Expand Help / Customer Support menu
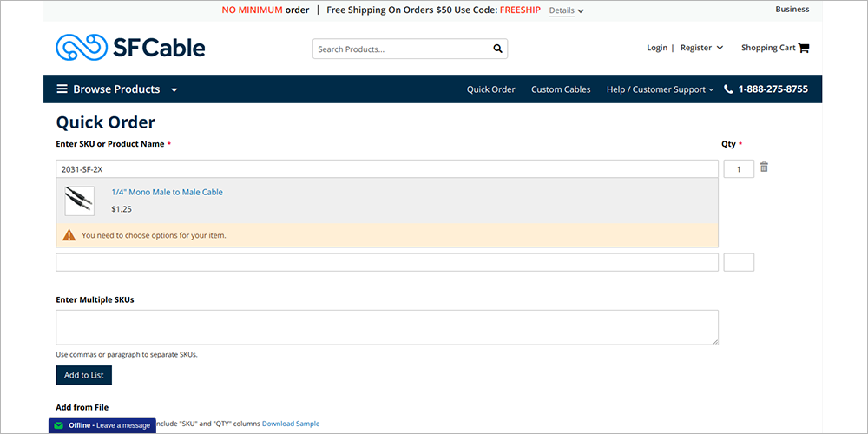The width and height of the screenshot is (868, 434). pos(660,89)
